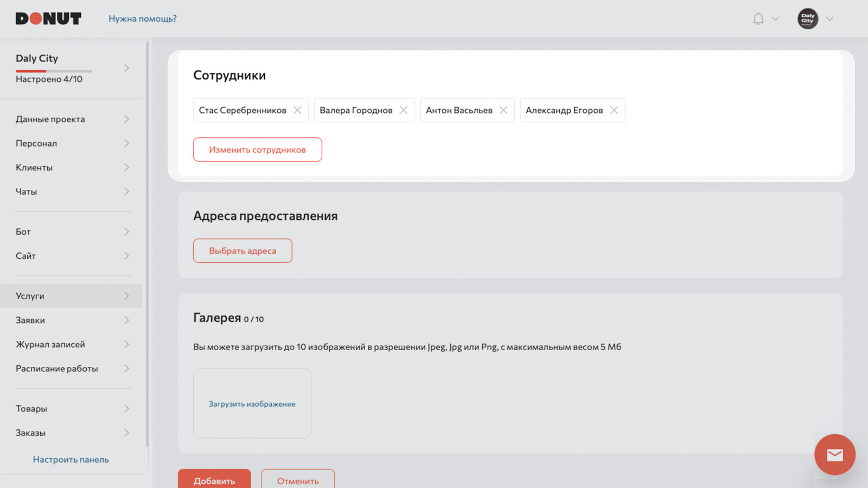The height and width of the screenshot is (488, 868).
Task: Expand the Заказы chevron
Action: [126, 433]
